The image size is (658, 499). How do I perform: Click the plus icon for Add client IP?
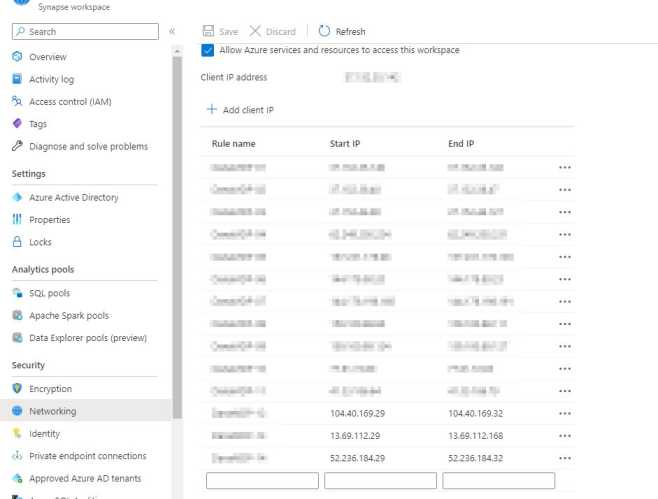[x=212, y=109]
